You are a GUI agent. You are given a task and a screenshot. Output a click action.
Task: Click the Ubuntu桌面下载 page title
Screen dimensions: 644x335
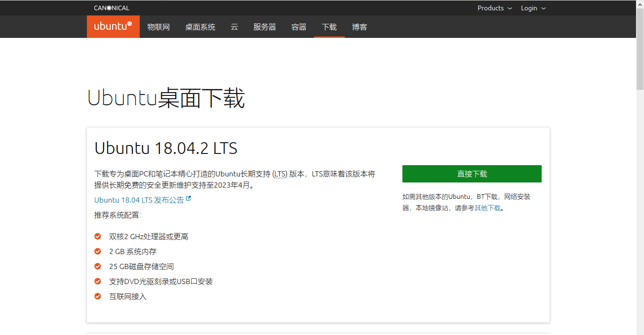pyautogui.click(x=166, y=99)
